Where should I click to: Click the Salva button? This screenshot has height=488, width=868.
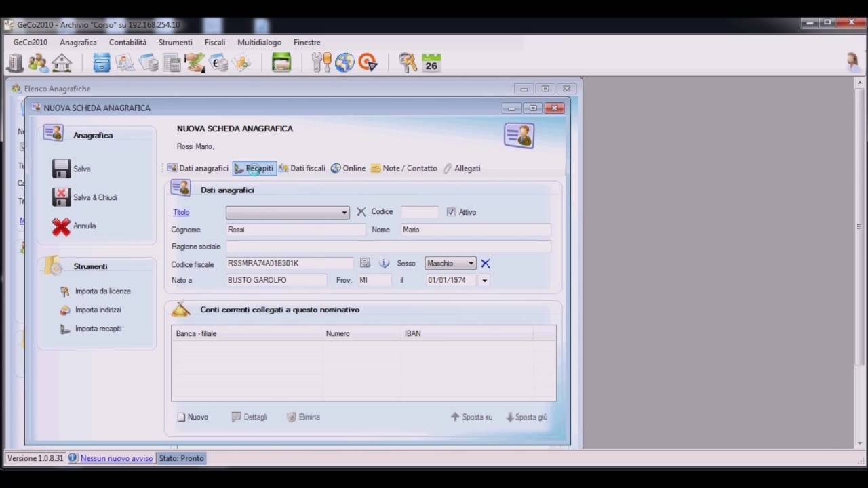pos(72,169)
